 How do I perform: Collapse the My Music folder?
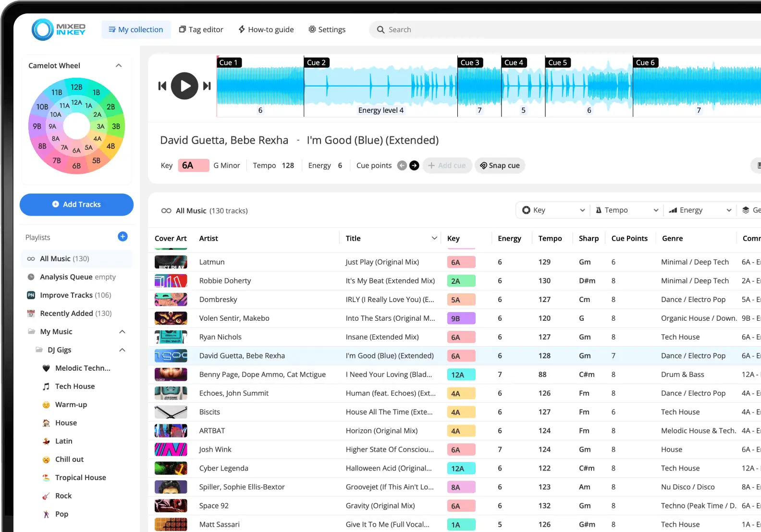122,332
